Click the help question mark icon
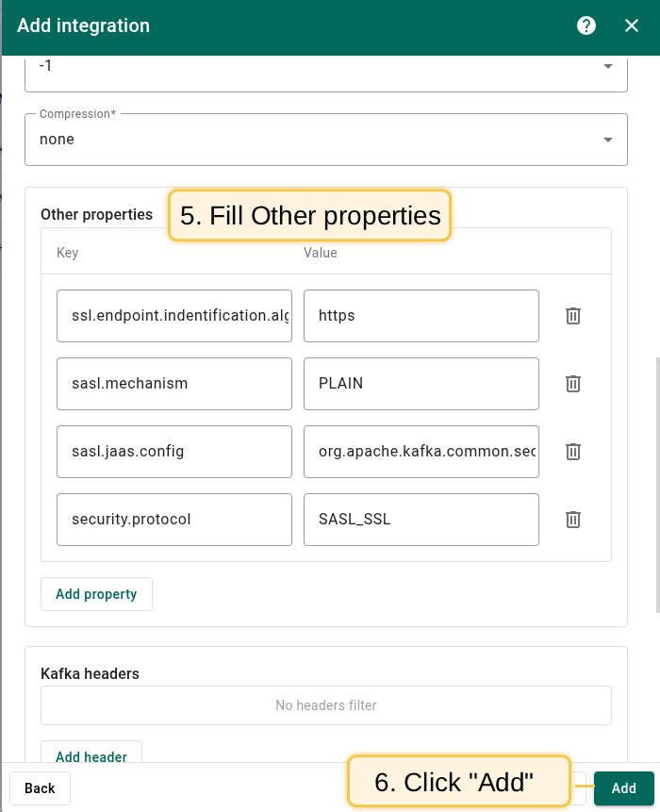 pyautogui.click(x=586, y=26)
